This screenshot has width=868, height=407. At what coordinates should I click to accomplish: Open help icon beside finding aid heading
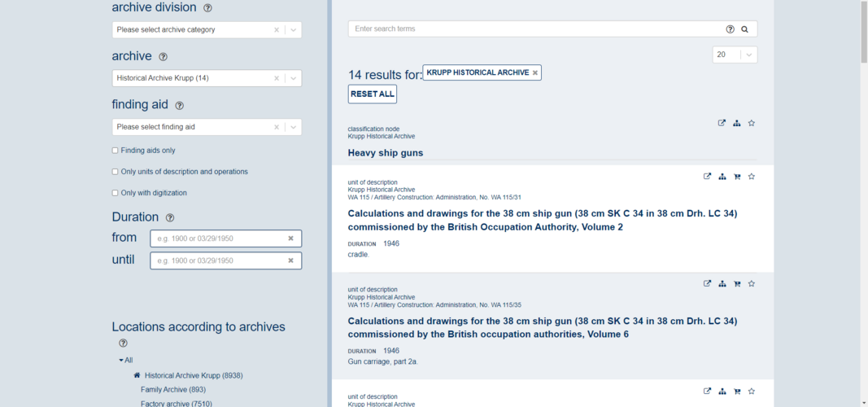point(179,105)
